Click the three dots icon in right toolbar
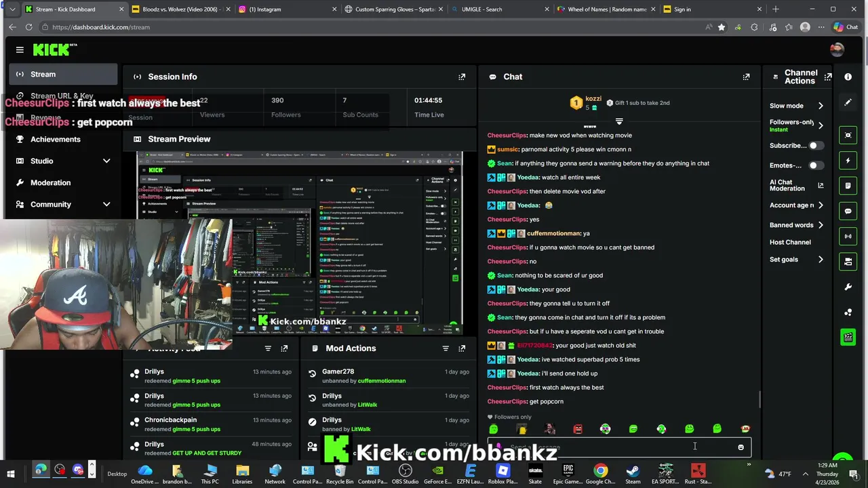Screen dimensions: 868x488 click(848, 312)
